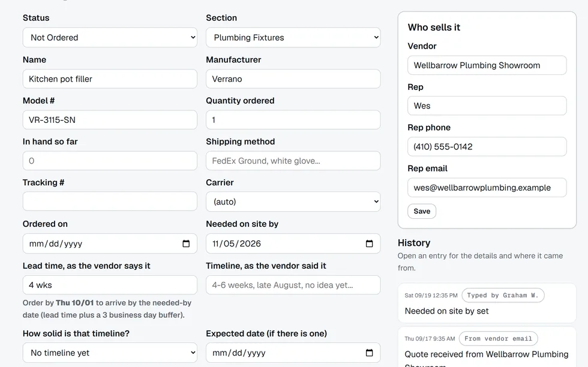Screen dimensions: 588x367
Task: Click the Rep field containing Wes
Action: click(x=487, y=106)
